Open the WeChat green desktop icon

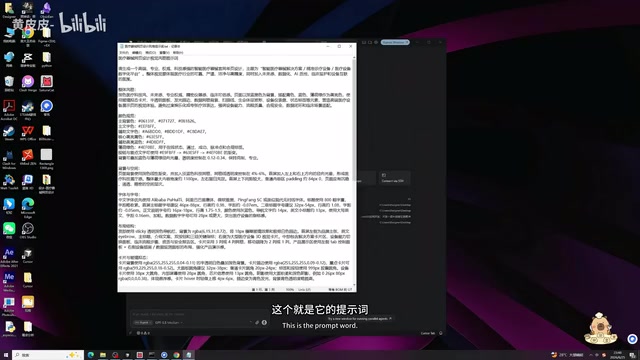[9, 231]
